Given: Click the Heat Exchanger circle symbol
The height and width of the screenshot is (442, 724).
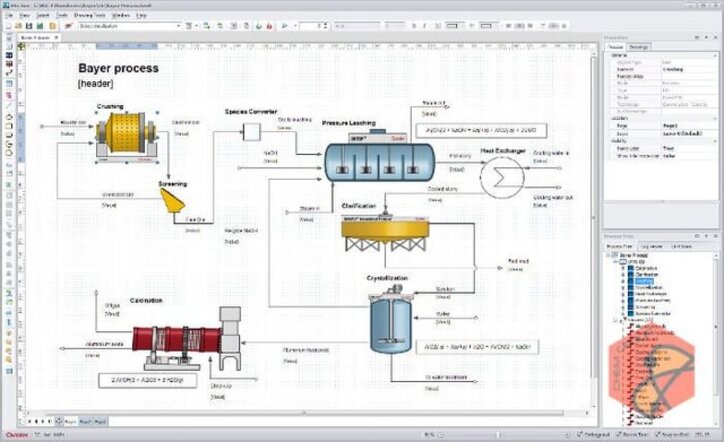Looking at the screenshot, I should point(502,177).
